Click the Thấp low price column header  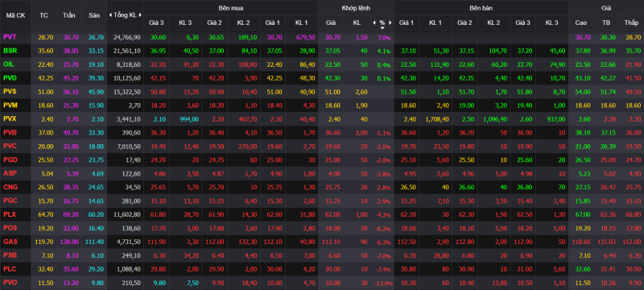pos(631,23)
